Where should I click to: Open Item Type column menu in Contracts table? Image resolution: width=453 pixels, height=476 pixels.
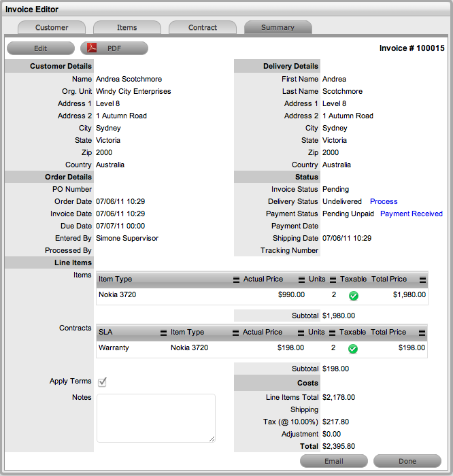click(x=235, y=333)
